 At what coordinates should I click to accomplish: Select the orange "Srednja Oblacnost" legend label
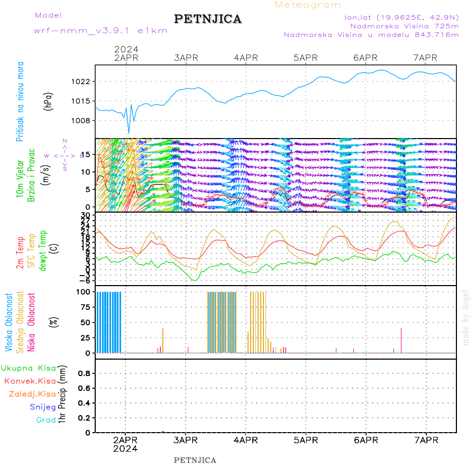tap(20, 322)
